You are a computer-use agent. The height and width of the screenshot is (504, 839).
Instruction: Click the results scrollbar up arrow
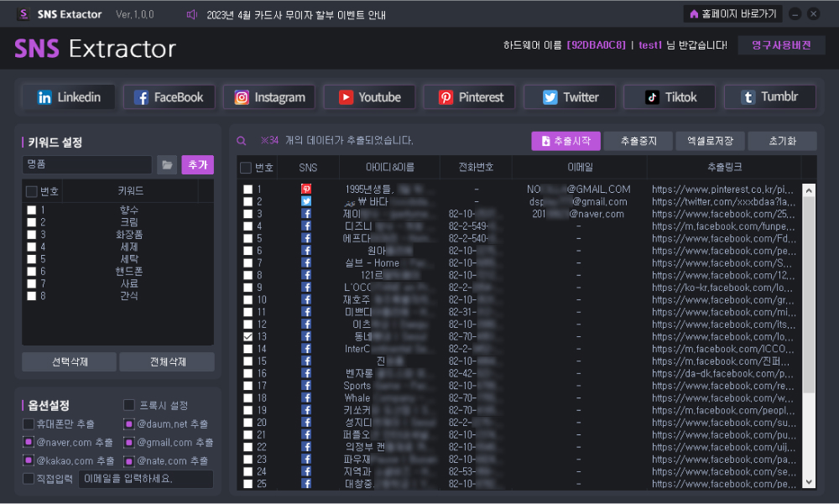click(x=809, y=190)
